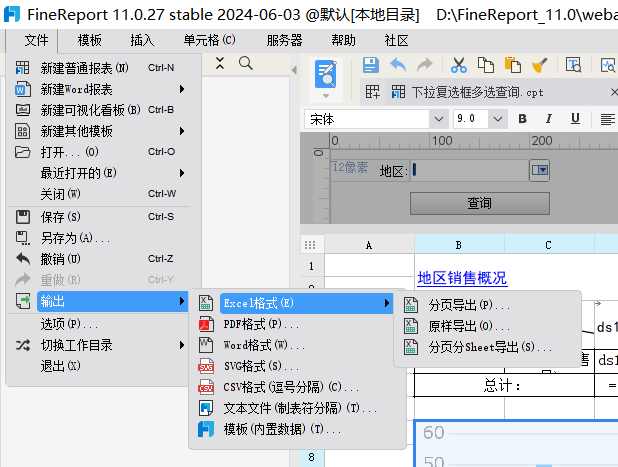
Task: Collapse the left panel using the triangle arrow
Action: (x=294, y=70)
